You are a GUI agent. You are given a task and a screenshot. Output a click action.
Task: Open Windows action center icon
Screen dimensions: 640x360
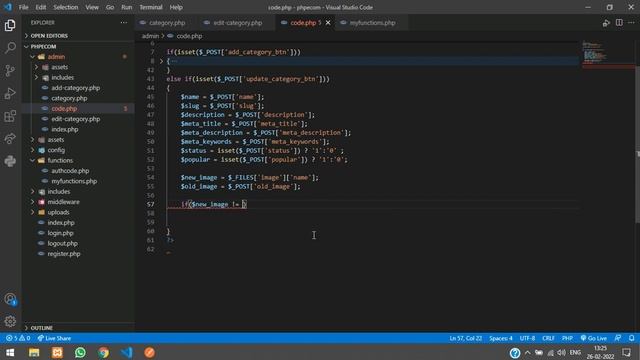point(627,353)
